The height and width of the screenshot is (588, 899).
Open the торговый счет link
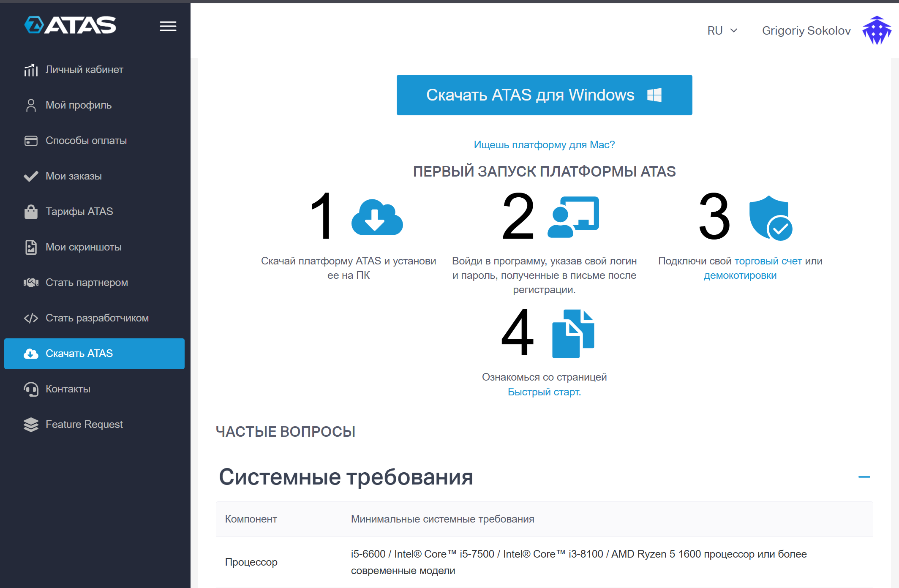[768, 261]
